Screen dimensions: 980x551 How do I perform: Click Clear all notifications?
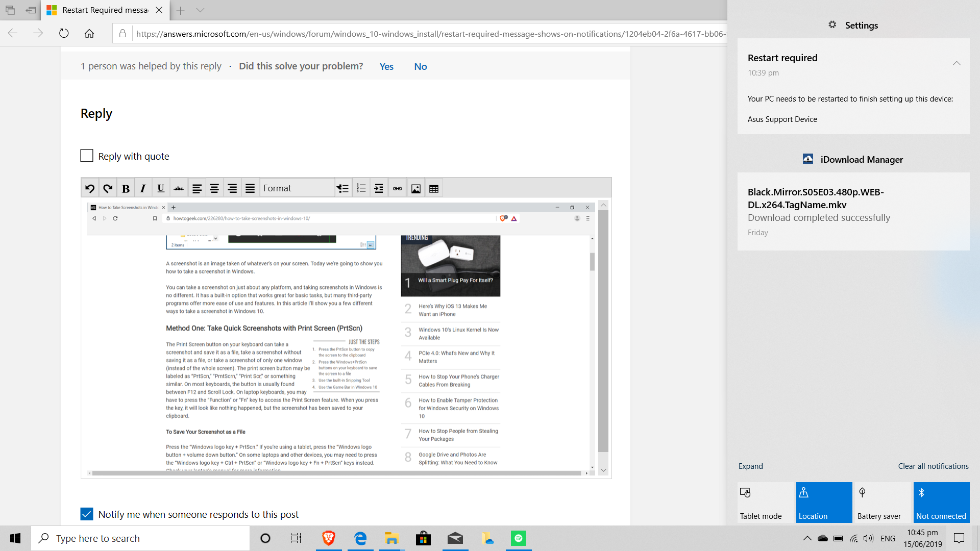(x=933, y=466)
